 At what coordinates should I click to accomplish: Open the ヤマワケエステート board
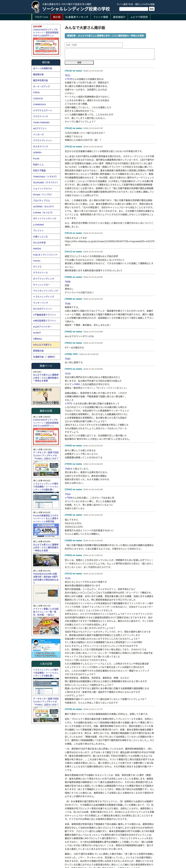46,111
